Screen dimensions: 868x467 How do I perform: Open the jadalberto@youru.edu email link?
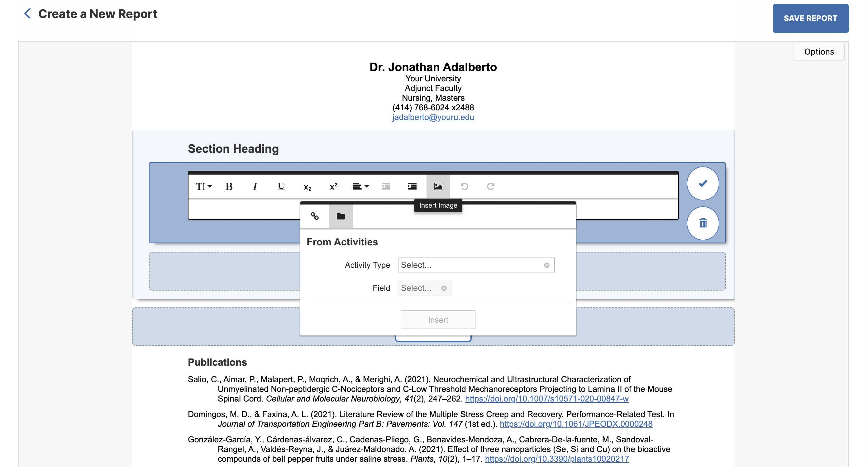[x=433, y=117]
